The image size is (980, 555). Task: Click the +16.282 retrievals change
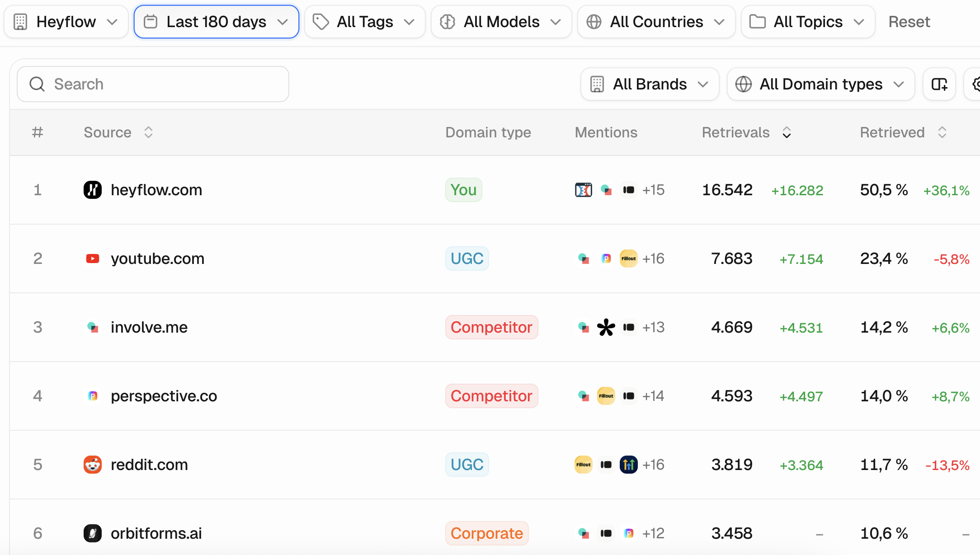point(797,190)
